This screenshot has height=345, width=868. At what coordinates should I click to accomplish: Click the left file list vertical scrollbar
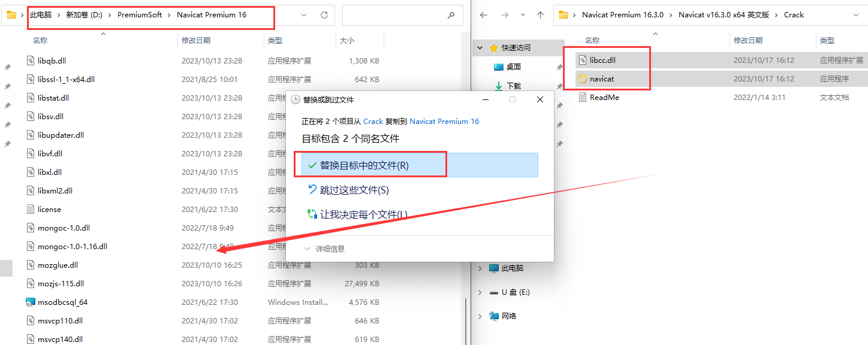pos(466,321)
